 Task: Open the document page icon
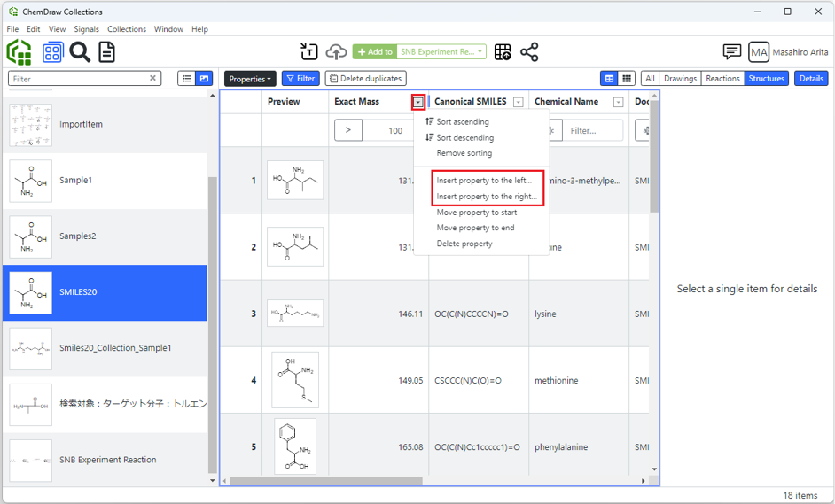(106, 52)
